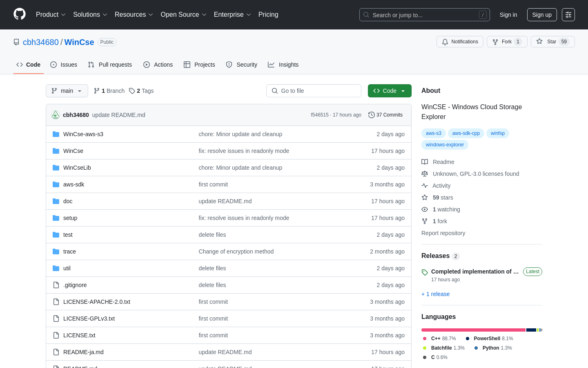Viewport: 588px width, 368px height.
Task: Click the cbh34680 avatar in commit row
Action: (56, 115)
